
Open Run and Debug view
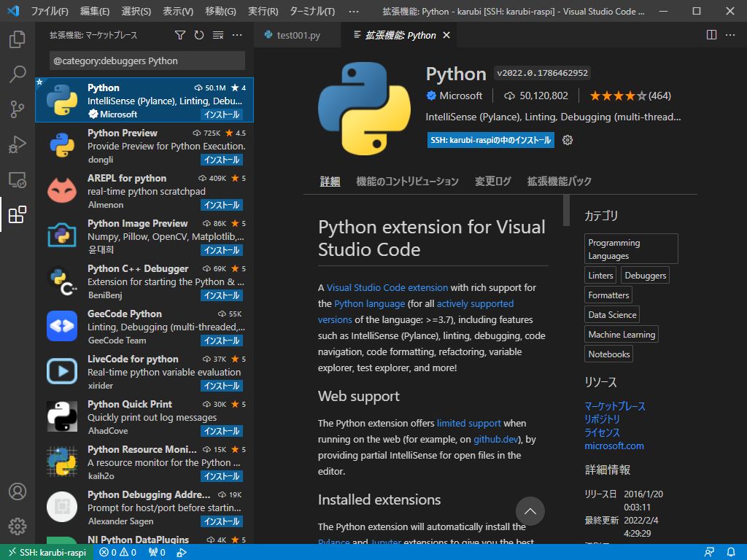pos(18,144)
